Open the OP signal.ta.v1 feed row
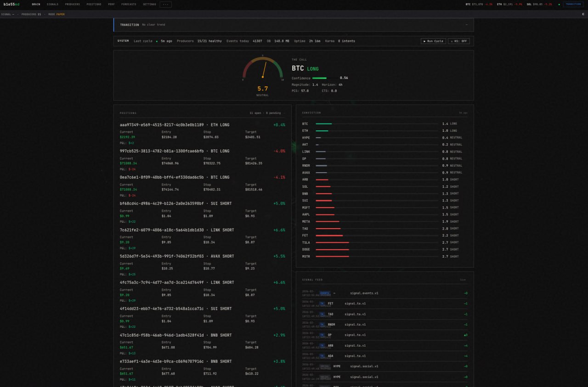The width and height of the screenshot is (588, 387). (x=385, y=335)
